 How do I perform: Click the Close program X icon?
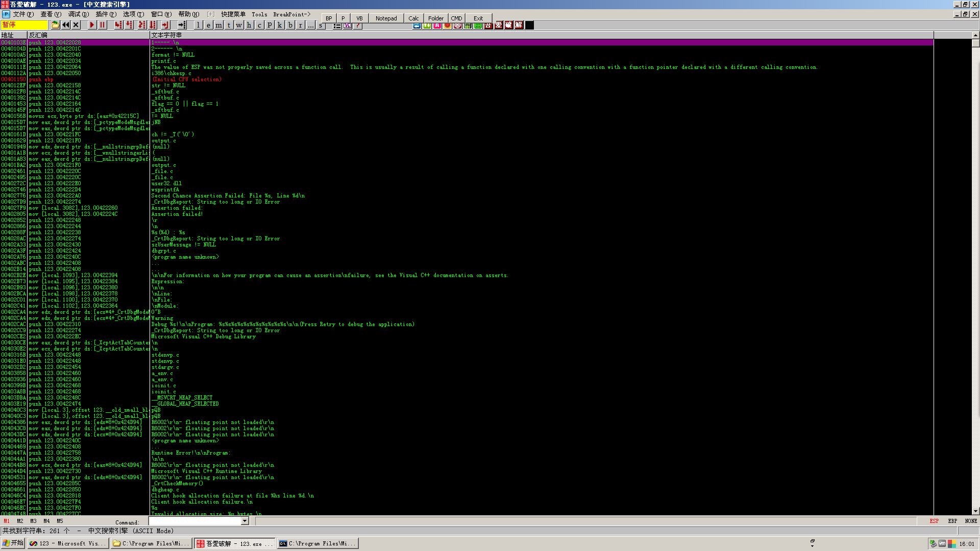tap(76, 25)
